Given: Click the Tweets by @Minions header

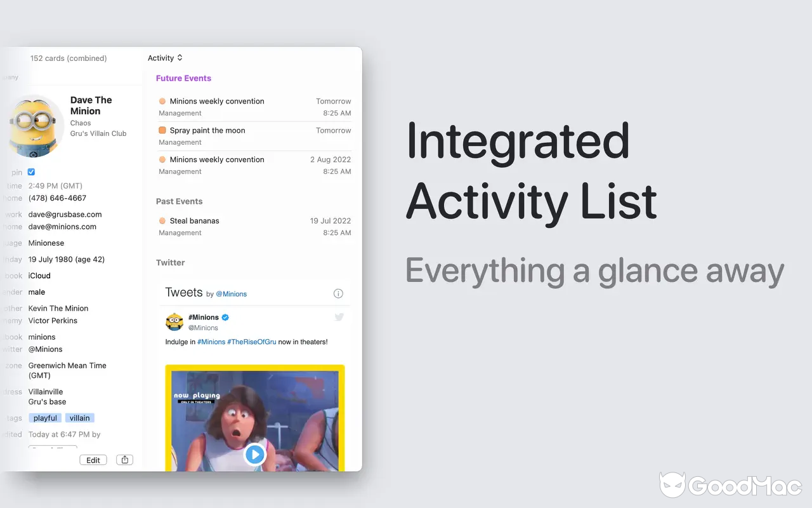Looking at the screenshot, I should (x=199, y=293).
